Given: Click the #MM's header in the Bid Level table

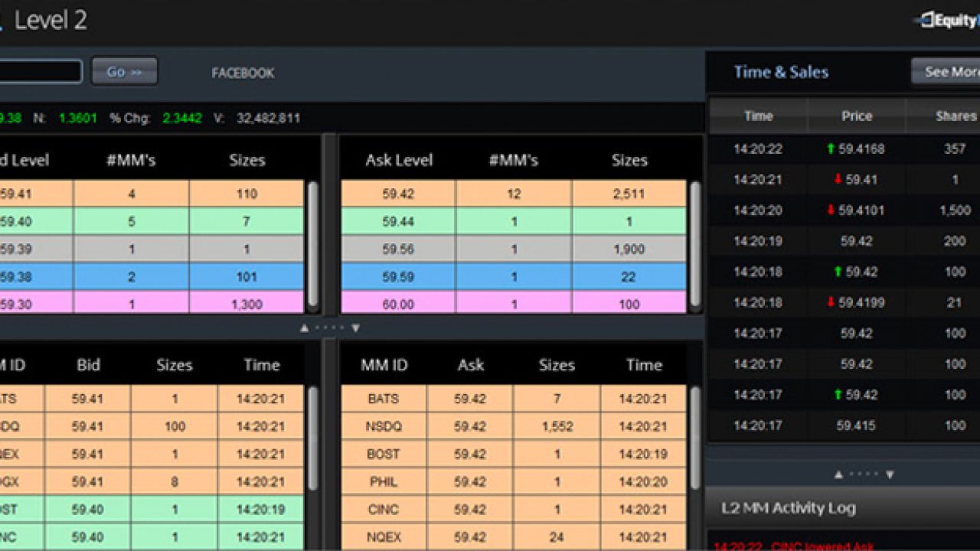Looking at the screenshot, I should tap(131, 160).
